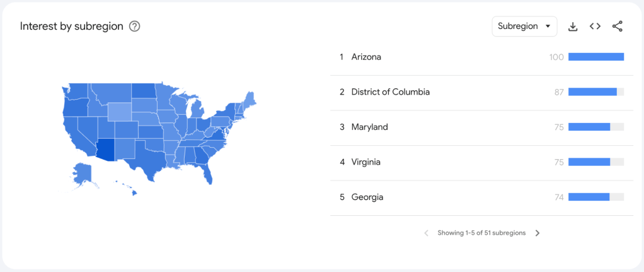644x272 pixels.
Task: Click Arizona's interest bar
Action: (595, 57)
